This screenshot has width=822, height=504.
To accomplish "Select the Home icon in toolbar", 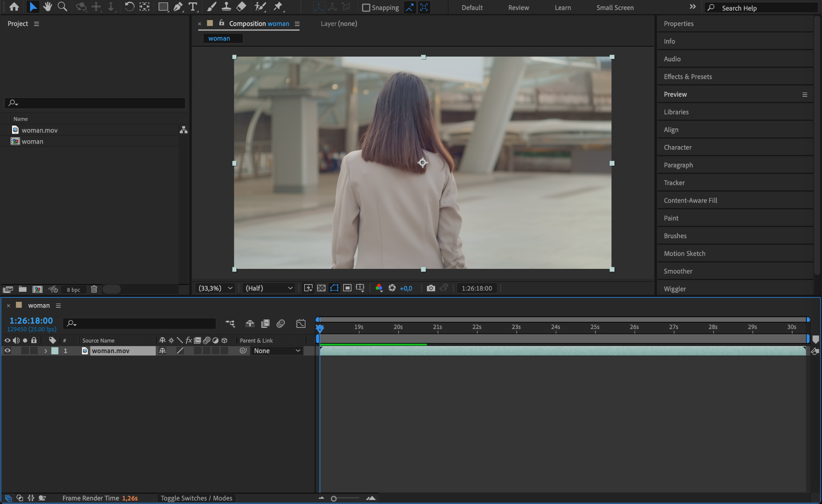I will pos(14,7).
